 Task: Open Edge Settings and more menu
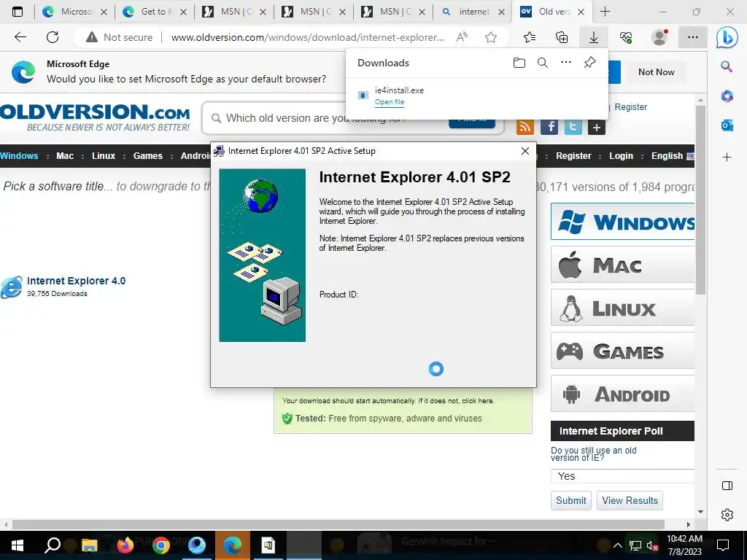tap(693, 37)
